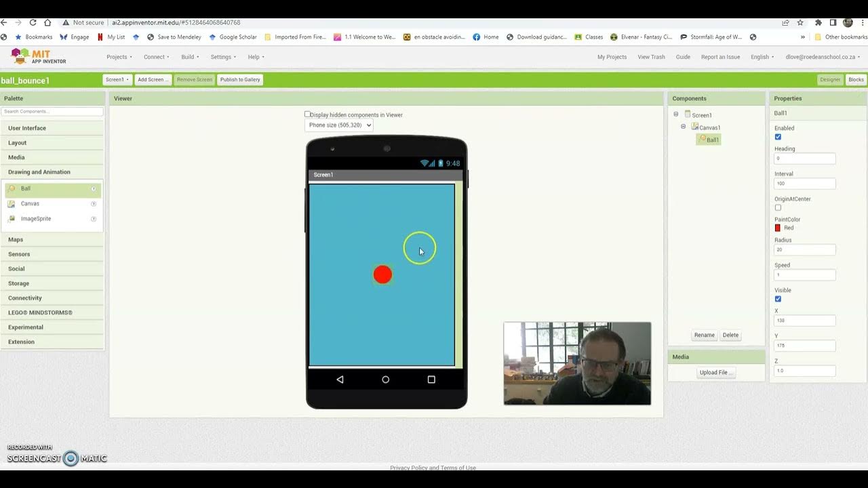This screenshot has height=488, width=868.
Task: Uncheck the Visible property checkbox
Action: [778, 299]
